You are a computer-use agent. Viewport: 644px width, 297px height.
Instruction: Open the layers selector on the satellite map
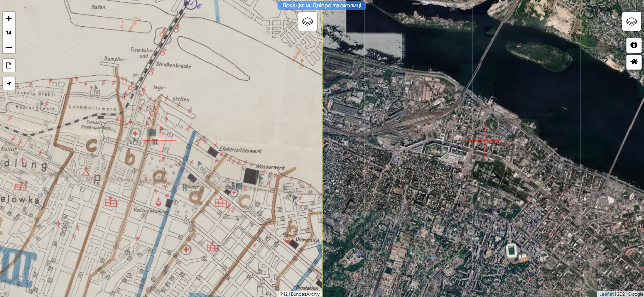pos(631,22)
